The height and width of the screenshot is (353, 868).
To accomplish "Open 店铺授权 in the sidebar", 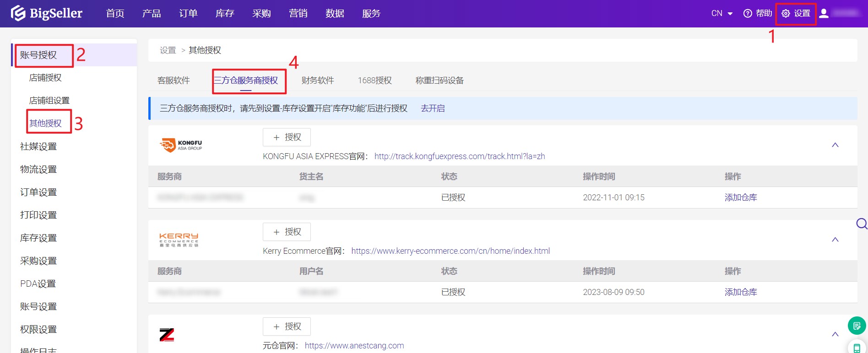I will point(45,78).
